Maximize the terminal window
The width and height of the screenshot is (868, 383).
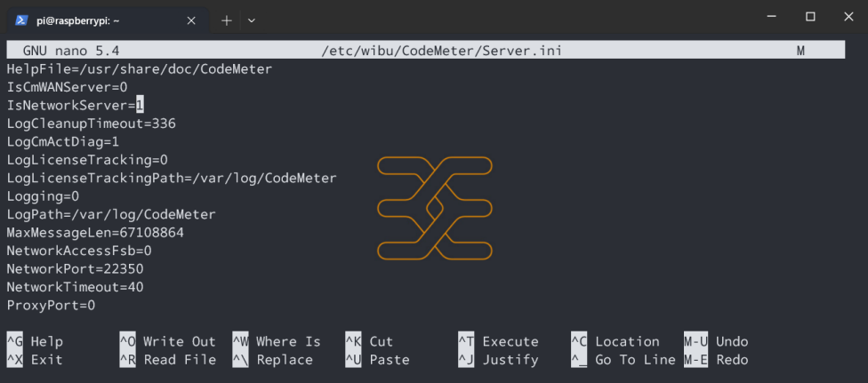[x=810, y=17]
